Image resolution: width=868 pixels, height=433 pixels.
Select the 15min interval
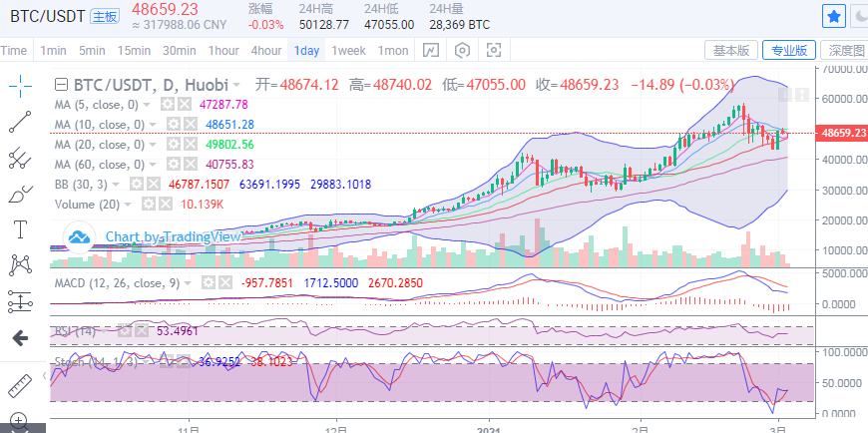tap(134, 51)
